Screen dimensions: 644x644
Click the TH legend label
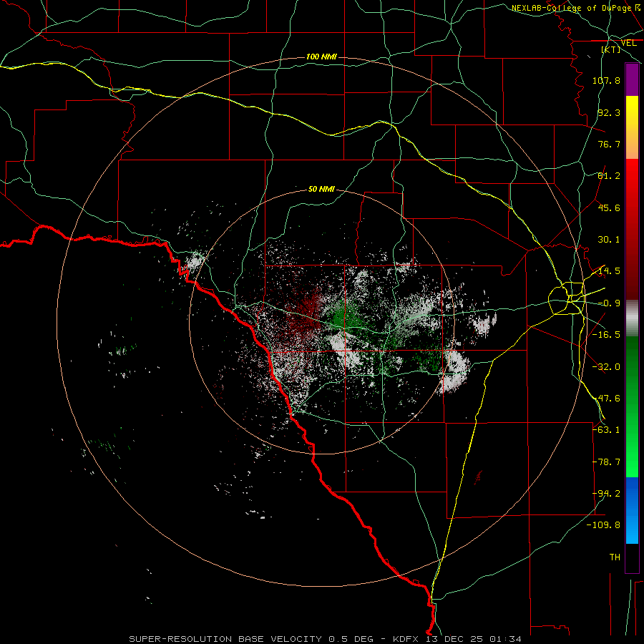point(615,557)
